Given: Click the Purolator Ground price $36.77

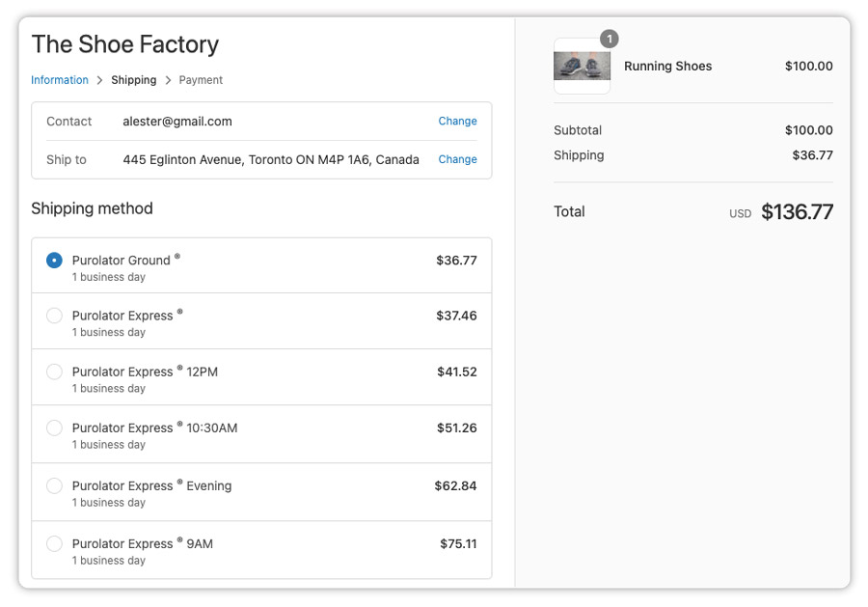Looking at the screenshot, I should [455, 259].
